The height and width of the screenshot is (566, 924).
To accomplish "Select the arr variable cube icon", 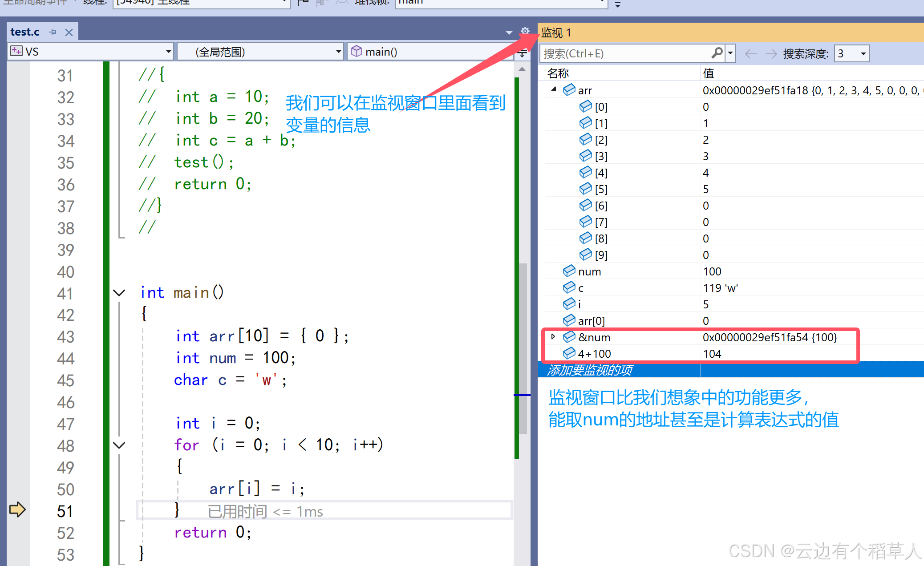I will point(569,90).
